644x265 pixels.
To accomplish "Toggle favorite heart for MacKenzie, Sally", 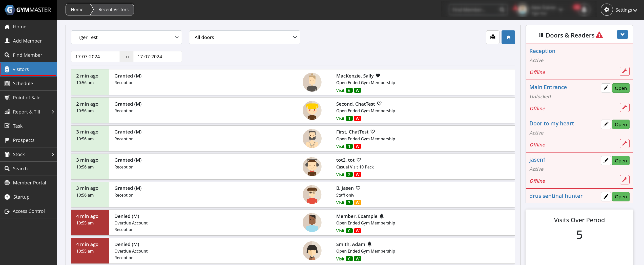I will point(378,76).
